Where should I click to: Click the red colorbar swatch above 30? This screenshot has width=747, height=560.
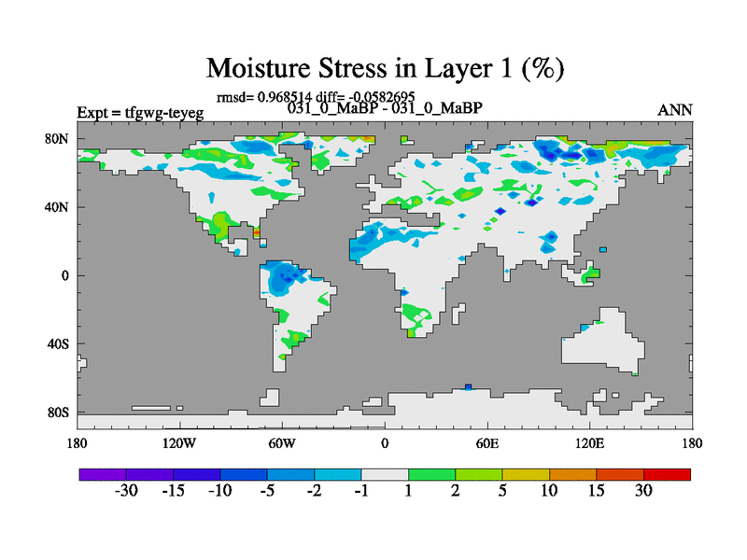point(667,474)
